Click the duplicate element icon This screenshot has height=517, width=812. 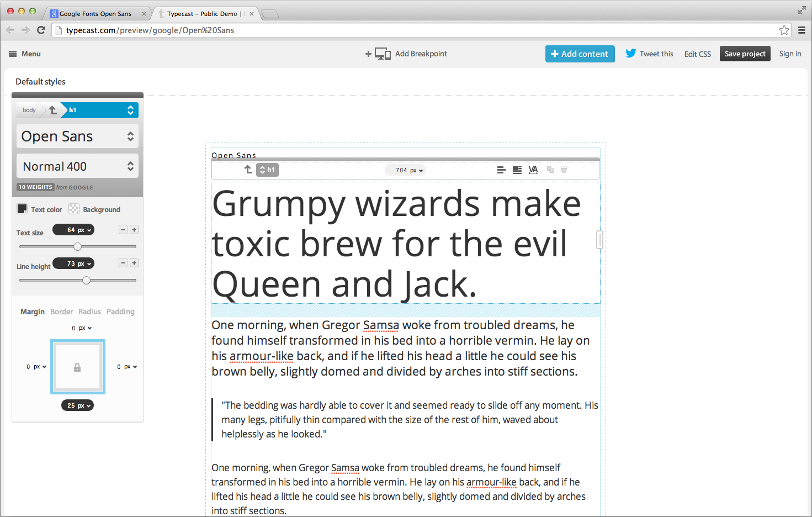pyautogui.click(x=550, y=170)
